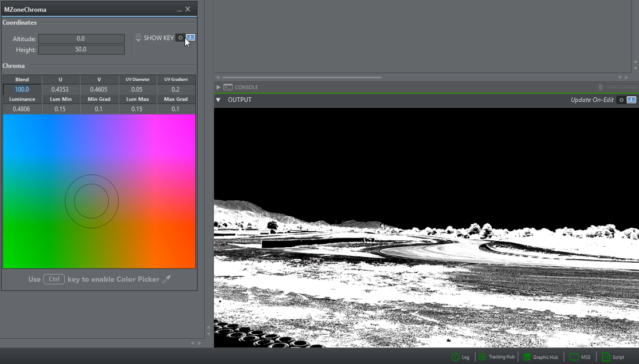Minimize the MZoneChroma panel
The height and width of the screenshot is (364, 639).
tap(179, 10)
